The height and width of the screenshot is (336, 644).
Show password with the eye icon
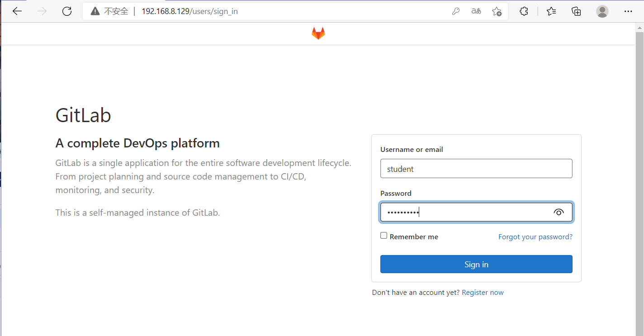(x=559, y=212)
